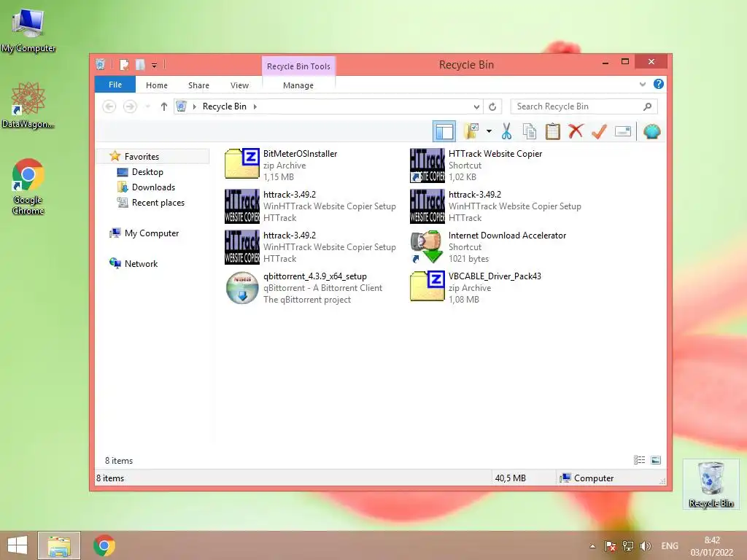Click the Cut scissors toolbar icon
Image resolution: width=747 pixels, height=560 pixels.
[x=506, y=131]
